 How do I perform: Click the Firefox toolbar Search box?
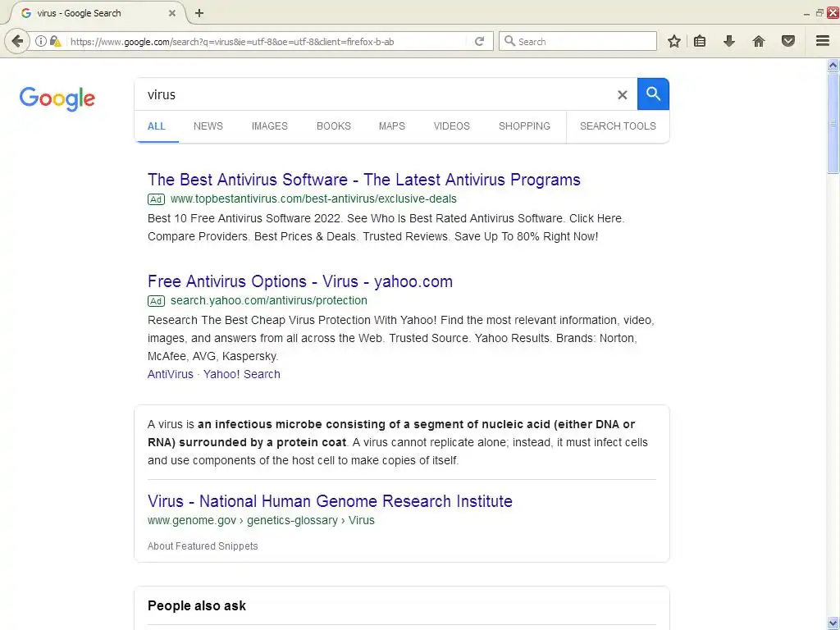click(x=577, y=41)
